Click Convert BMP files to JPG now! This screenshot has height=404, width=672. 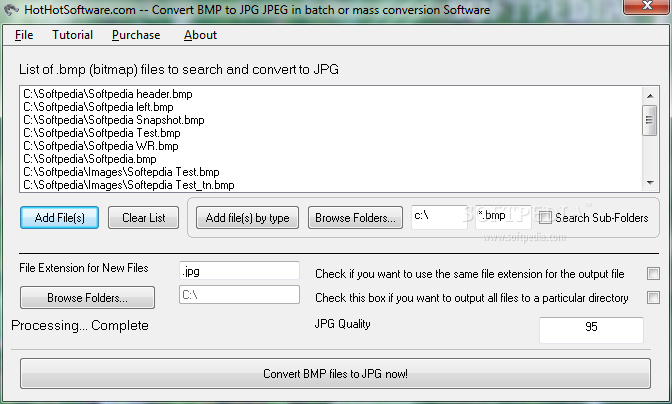point(335,374)
